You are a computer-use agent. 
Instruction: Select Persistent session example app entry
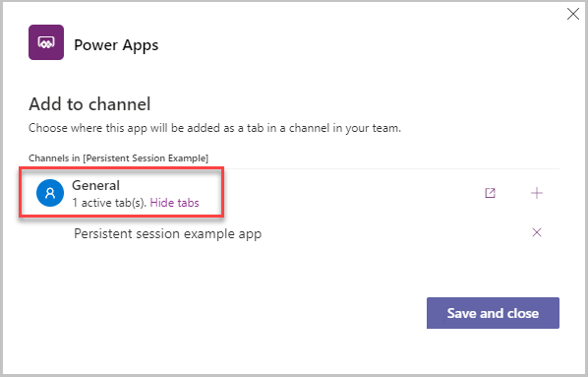pyautogui.click(x=167, y=233)
